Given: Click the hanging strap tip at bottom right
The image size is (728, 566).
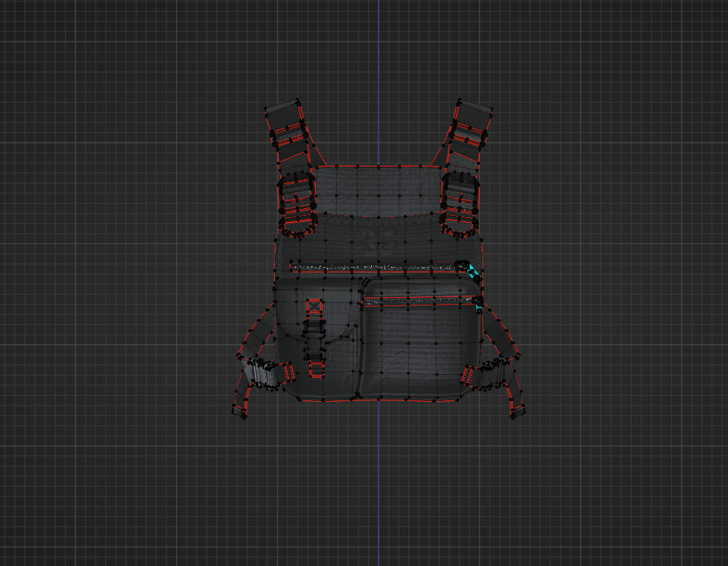Looking at the screenshot, I should click(x=517, y=411).
